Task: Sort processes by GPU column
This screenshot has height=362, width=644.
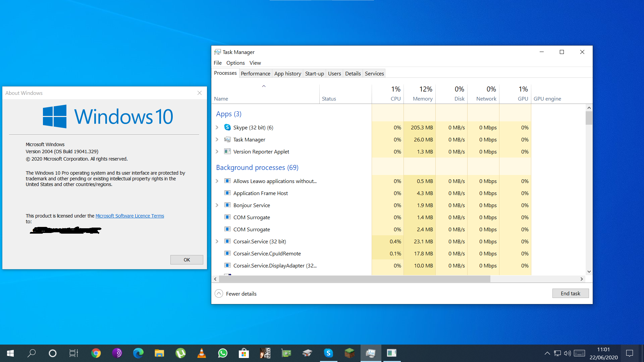Action: pos(515,94)
